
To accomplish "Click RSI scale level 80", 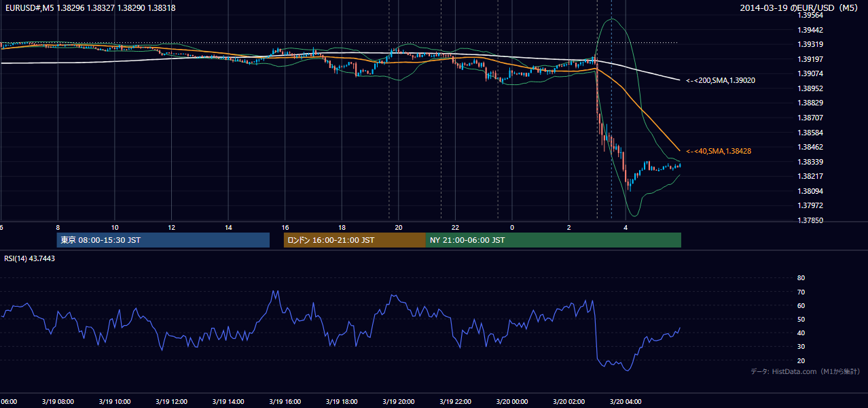I will 801,278.
